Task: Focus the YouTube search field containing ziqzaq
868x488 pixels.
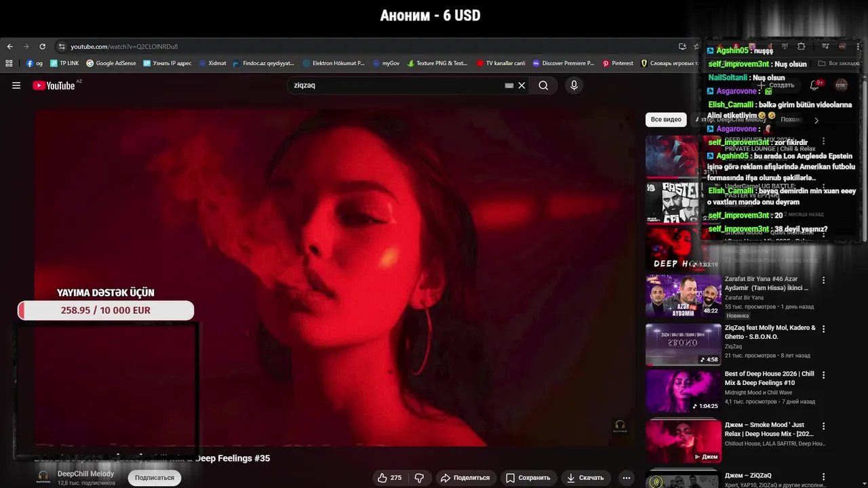Action: pos(397,85)
